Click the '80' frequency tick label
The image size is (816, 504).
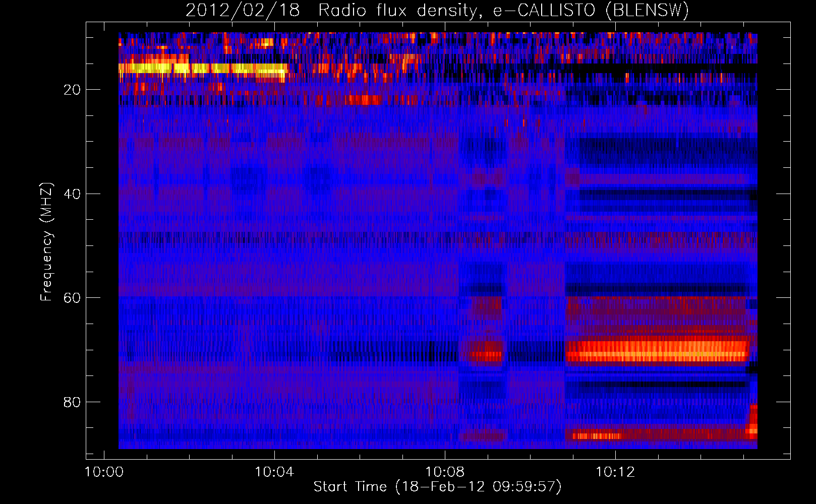[73, 402]
